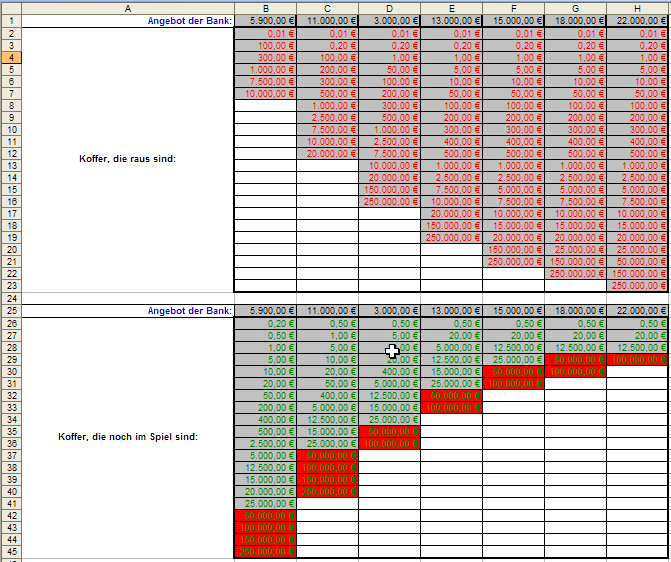
Task: Select row header 45
Action: point(10,550)
